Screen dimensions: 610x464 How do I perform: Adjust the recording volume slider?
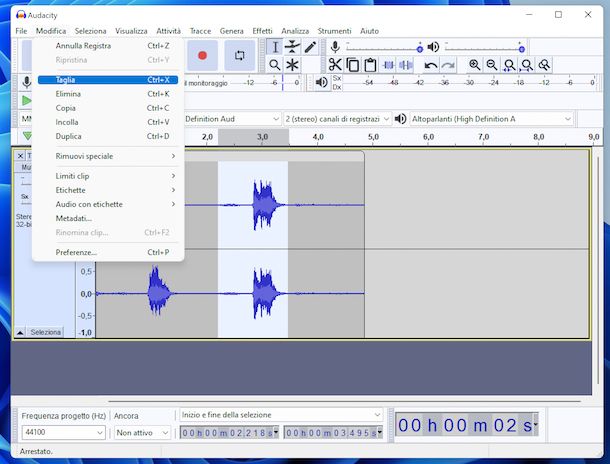pyautogui.click(x=383, y=47)
